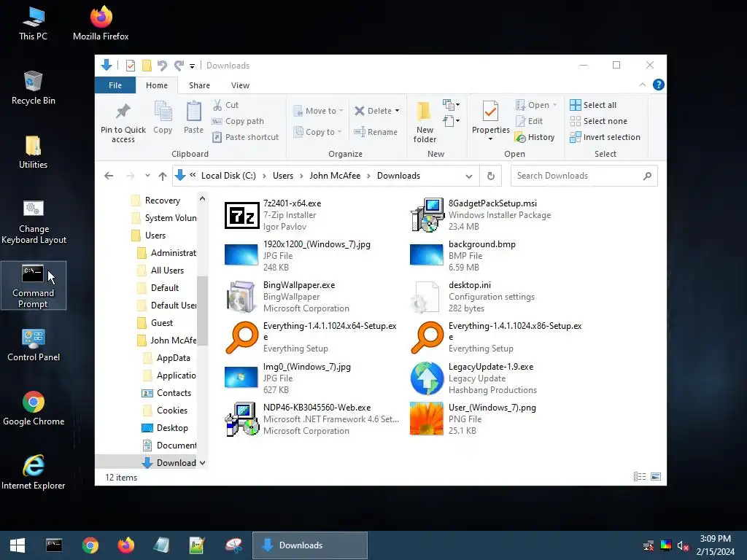Select NDP46-KB3045560-Web.exe file
The height and width of the screenshot is (560, 747).
[x=311, y=419]
